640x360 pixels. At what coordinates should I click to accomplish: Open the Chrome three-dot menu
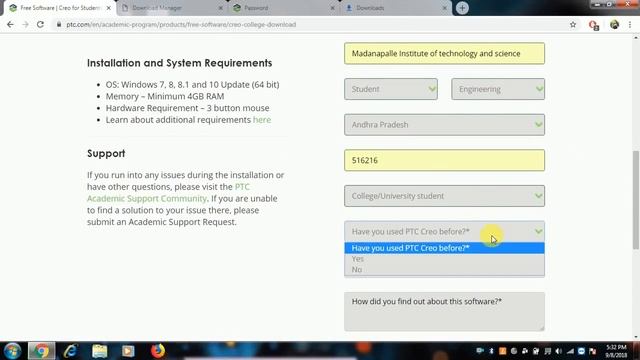tap(630, 24)
